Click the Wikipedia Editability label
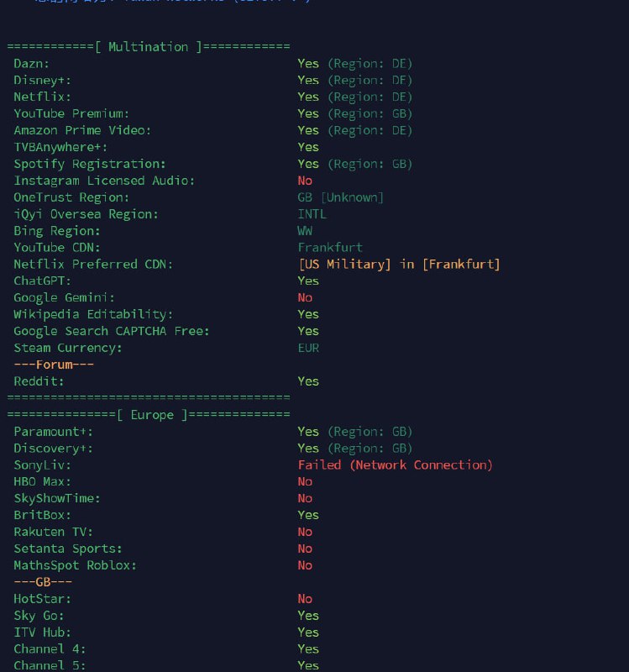Image resolution: width=629 pixels, height=672 pixels. point(93,314)
